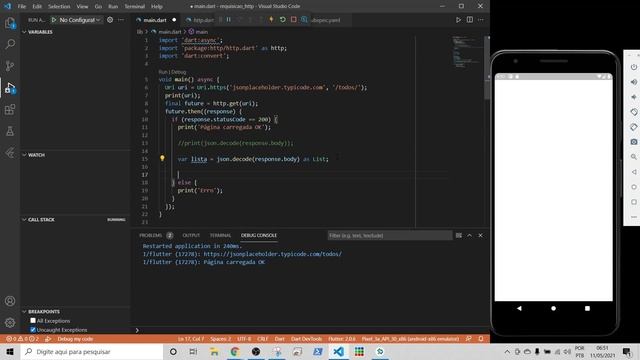
Task: Open the Extensions view icon
Action: coord(10,109)
